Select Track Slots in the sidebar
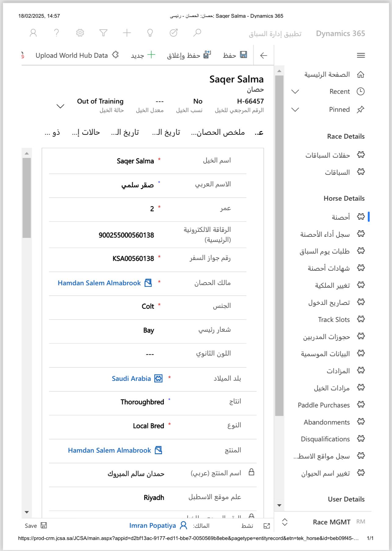This screenshot has height=551, width=392. [x=334, y=319]
